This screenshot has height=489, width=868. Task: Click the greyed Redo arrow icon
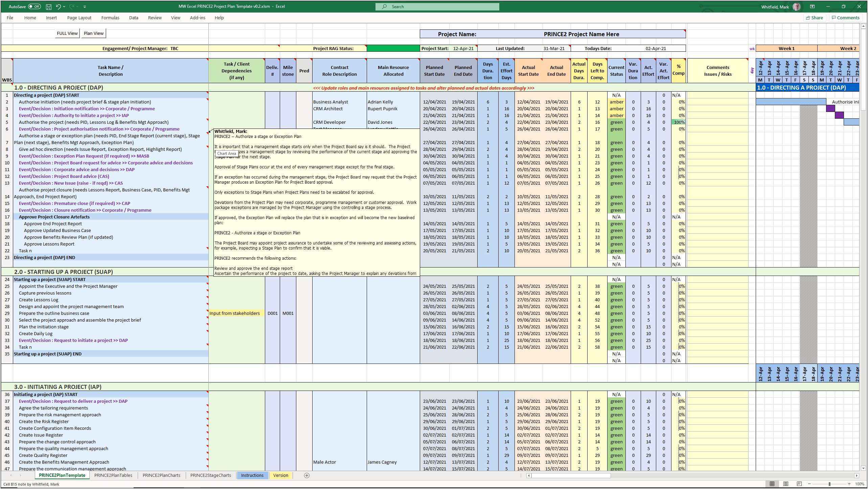pyautogui.click(x=72, y=6)
